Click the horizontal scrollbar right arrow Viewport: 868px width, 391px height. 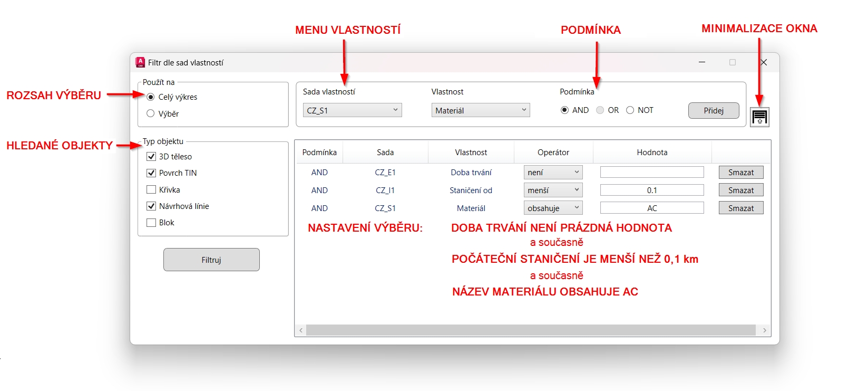(x=764, y=330)
